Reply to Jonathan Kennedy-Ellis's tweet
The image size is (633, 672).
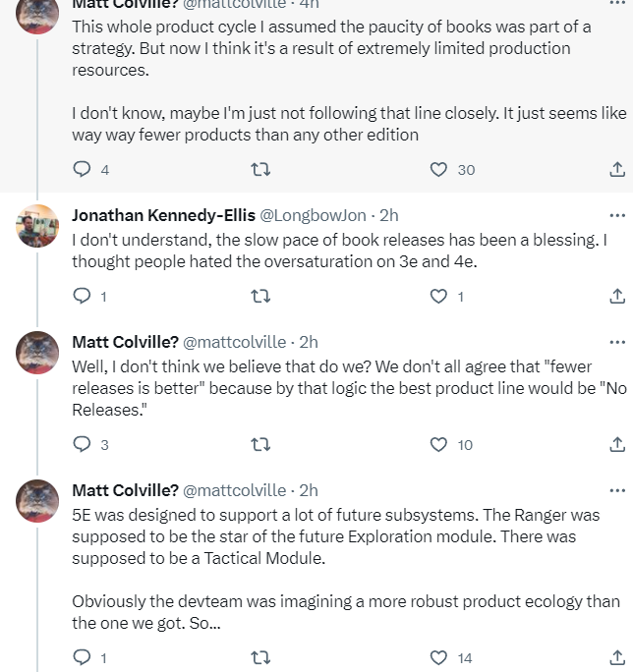tap(83, 296)
